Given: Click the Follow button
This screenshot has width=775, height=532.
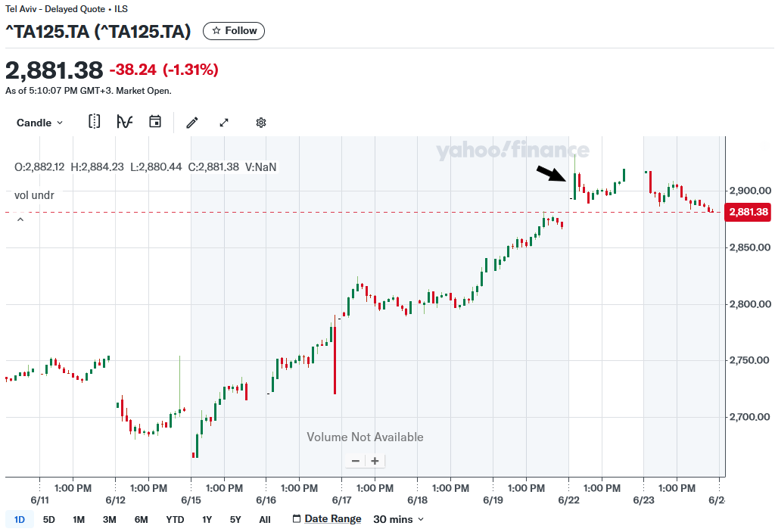Looking at the screenshot, I should pyautogui.click(x=234, y=31).
